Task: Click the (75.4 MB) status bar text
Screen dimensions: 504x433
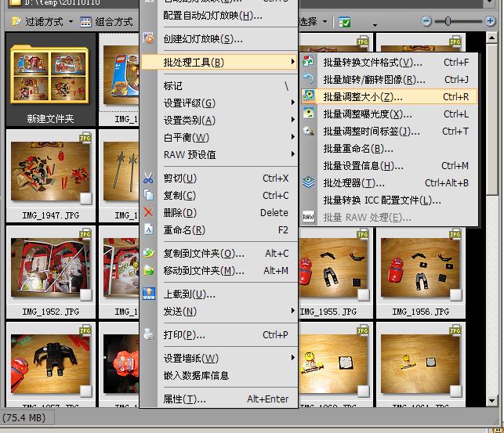Action: tap(24, 417)
